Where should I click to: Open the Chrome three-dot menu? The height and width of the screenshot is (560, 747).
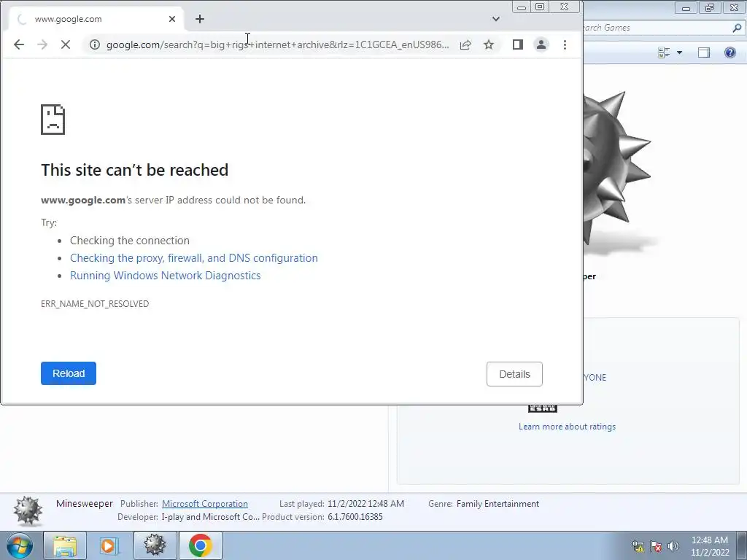565,44
